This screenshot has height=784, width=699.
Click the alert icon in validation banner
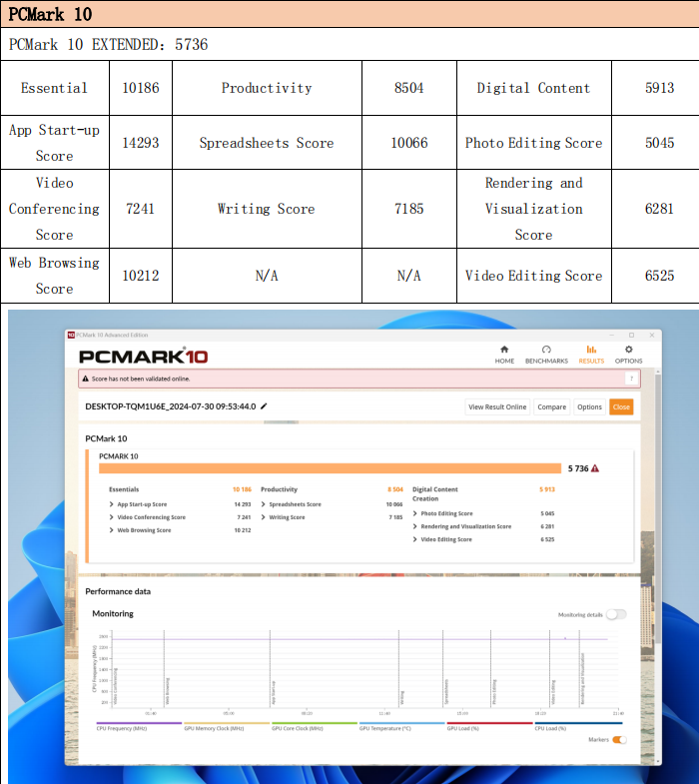pyautogui.click(x=86, y=379)
